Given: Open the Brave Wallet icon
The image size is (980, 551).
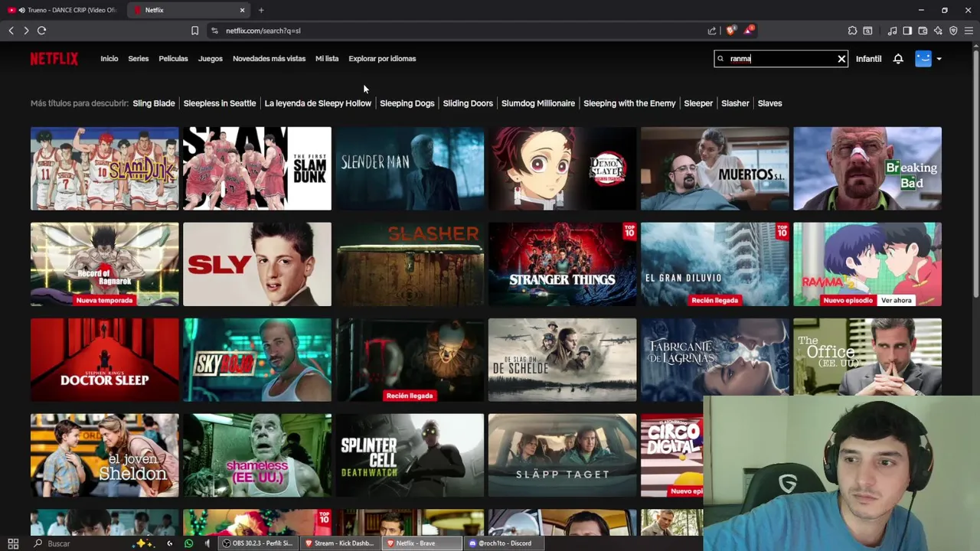Looking at the screenshot, I should (923, 31).
